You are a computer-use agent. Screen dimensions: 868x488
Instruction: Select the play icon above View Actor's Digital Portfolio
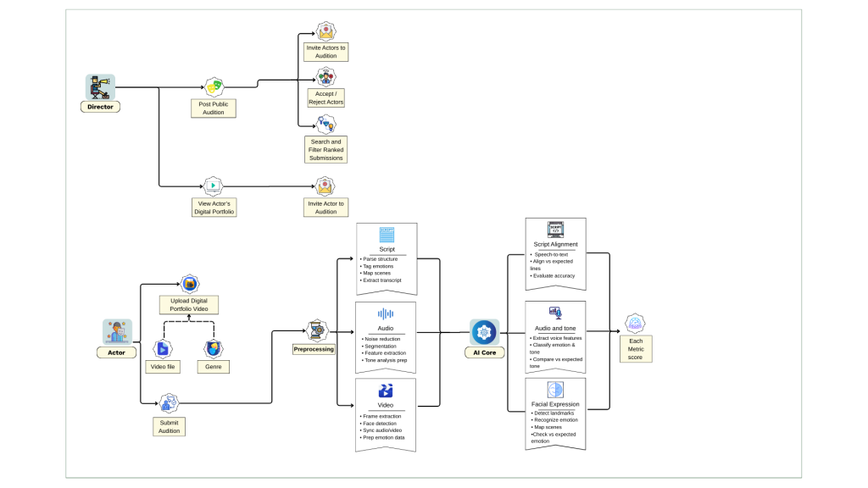(213, 186)
